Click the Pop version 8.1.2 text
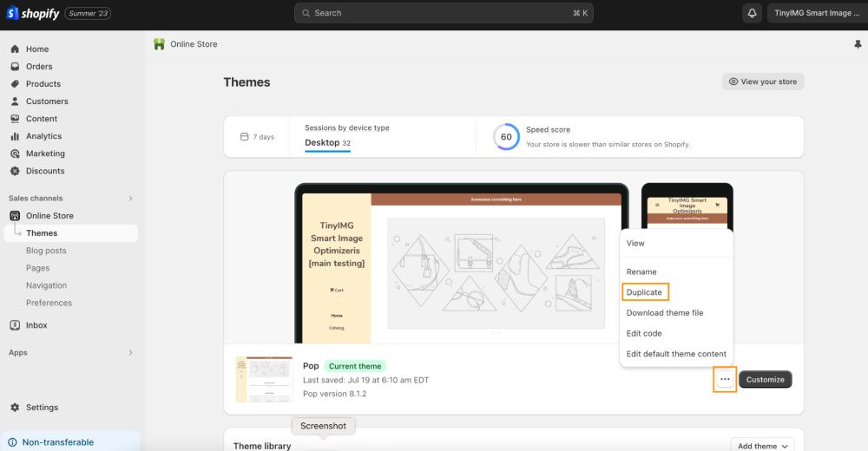This screenshot has height=451, width=868. coord(334,394)
